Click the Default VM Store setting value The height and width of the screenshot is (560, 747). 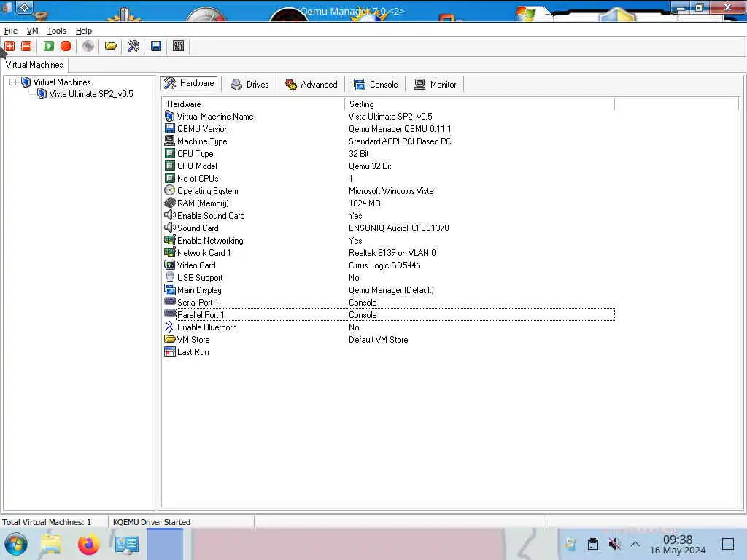(x=379, y=340)
